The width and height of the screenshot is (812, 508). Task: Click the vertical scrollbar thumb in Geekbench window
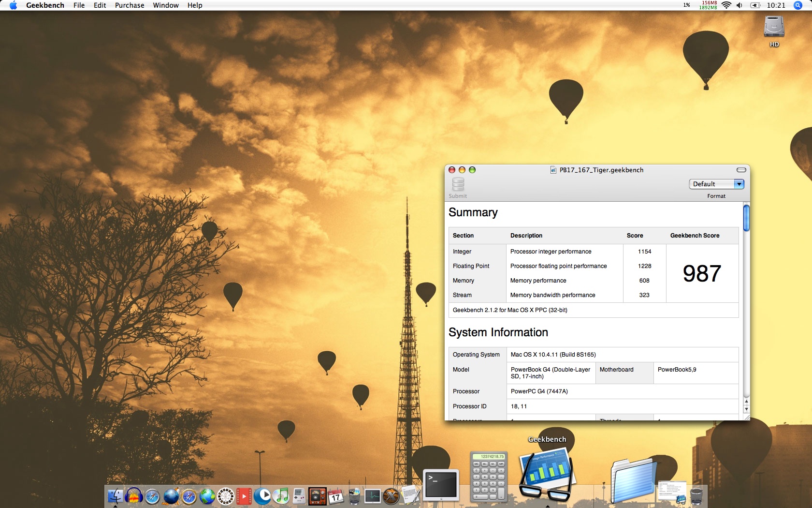pos(746,218)
